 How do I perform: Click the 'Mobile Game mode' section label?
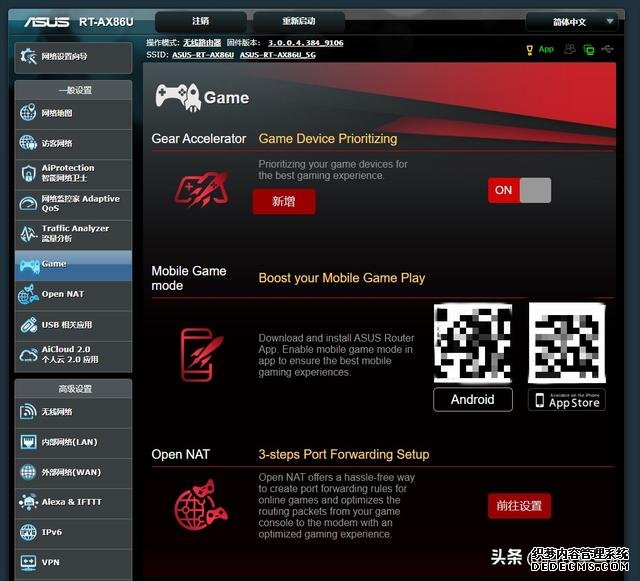tap(189, 278)
